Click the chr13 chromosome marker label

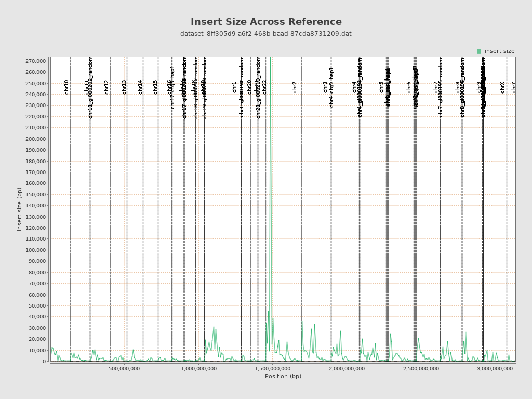124,87
